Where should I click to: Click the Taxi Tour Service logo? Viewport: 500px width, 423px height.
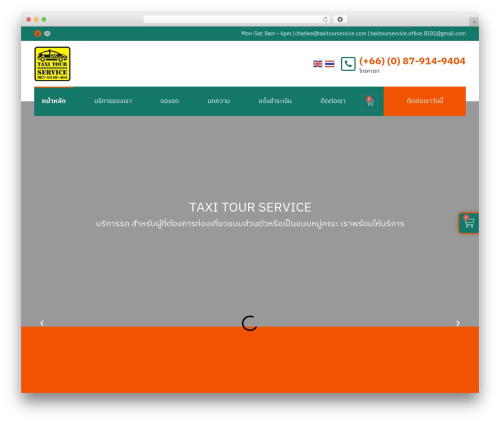pyautogui.click(x=52, y=64)
